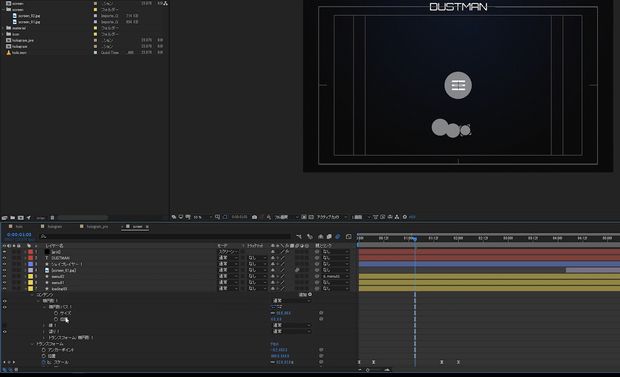Click the timeline layer search field
The height and width of the screenshot is (377, 620).
[165, 236]
